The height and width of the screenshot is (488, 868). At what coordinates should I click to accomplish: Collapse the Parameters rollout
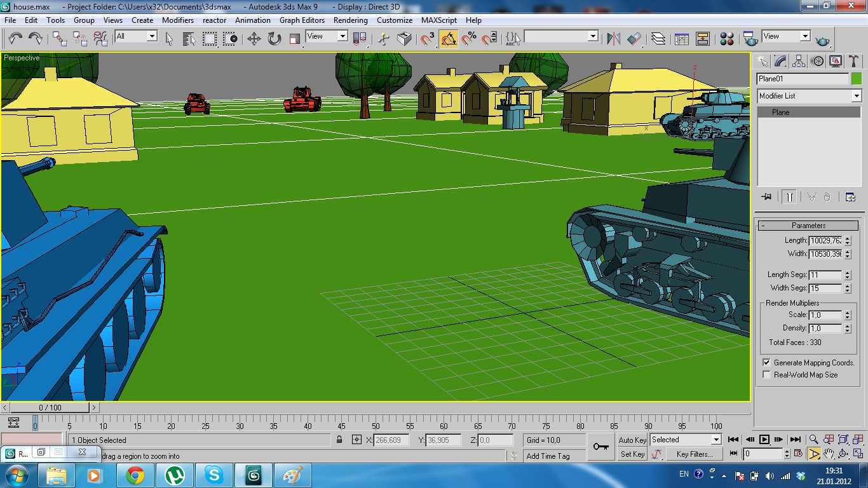coord(808,226)
